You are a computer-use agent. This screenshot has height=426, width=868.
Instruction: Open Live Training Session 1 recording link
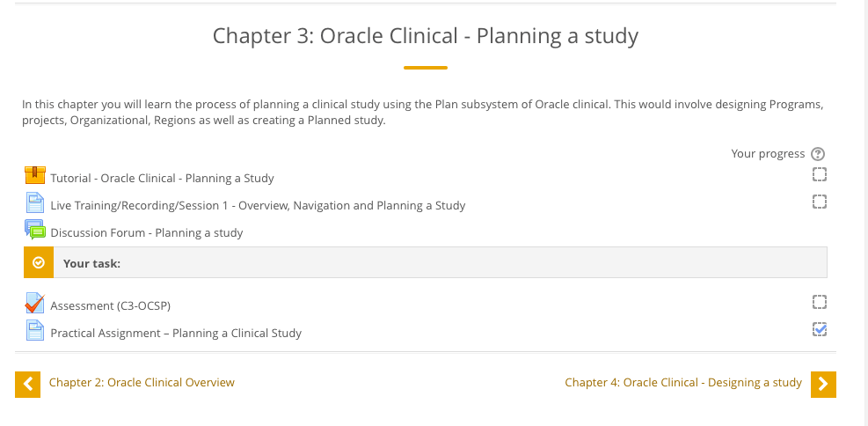(x=258, y=206)
